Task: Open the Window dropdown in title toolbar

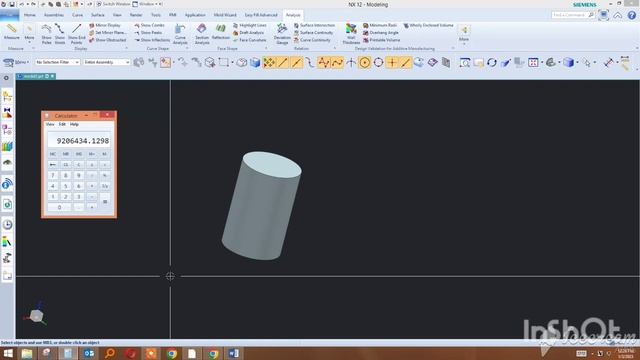Action: 147,4
